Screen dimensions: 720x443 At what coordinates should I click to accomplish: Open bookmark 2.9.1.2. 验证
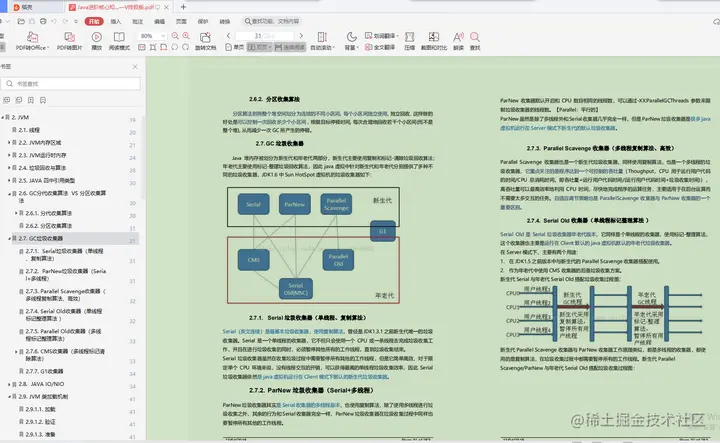[x=40, y=421]
